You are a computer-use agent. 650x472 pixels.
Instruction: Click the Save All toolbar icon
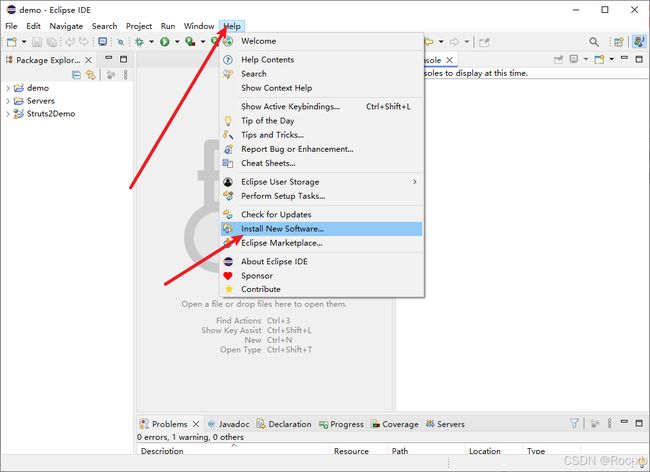coord(52,42)
